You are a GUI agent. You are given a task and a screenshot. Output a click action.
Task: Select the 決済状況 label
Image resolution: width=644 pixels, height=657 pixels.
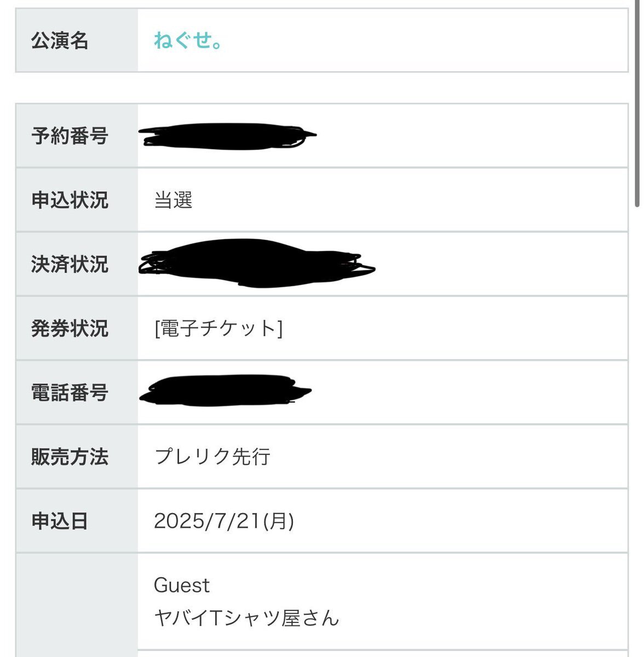[x=70, y=264]
